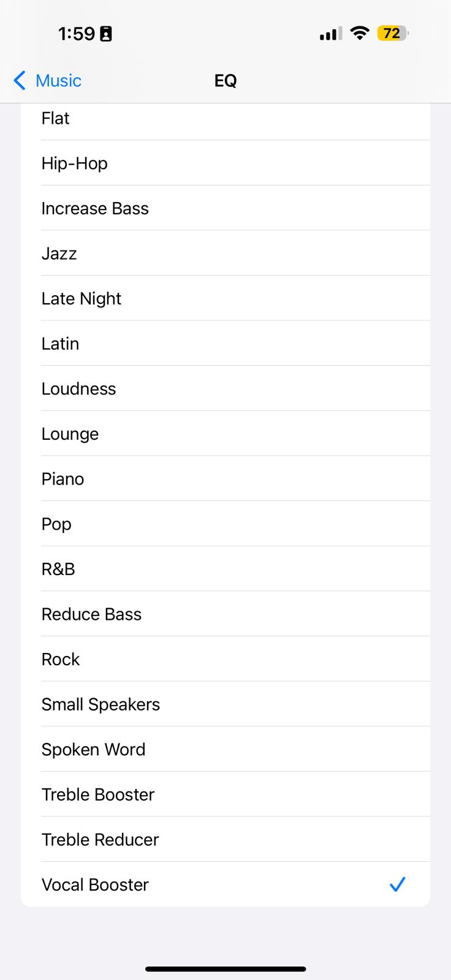Viewport: 451px width, 980px height.
Task: Tap the Wi-Fi status icon
Action: click(360, 33)
